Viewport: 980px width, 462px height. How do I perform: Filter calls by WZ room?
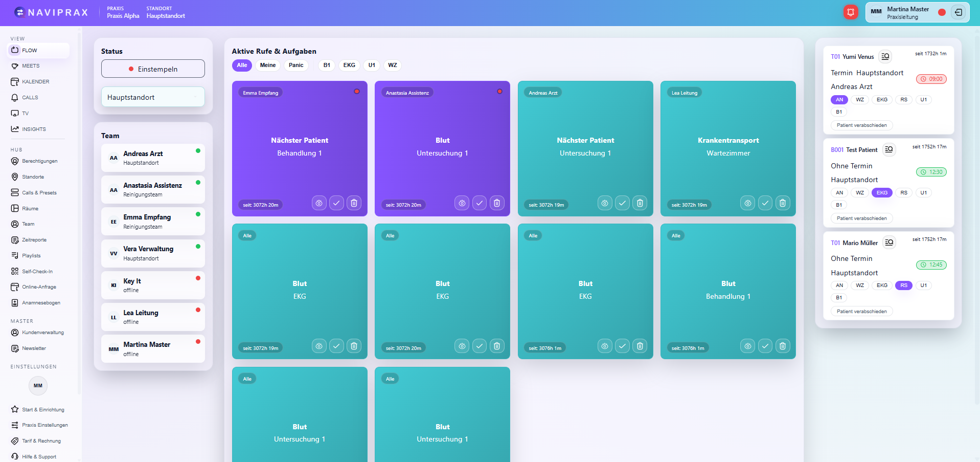point(392,65)
